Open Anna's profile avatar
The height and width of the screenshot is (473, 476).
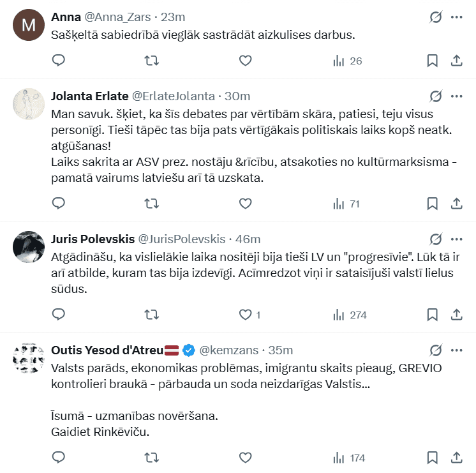pyautogui.click(x=28, y=26)
